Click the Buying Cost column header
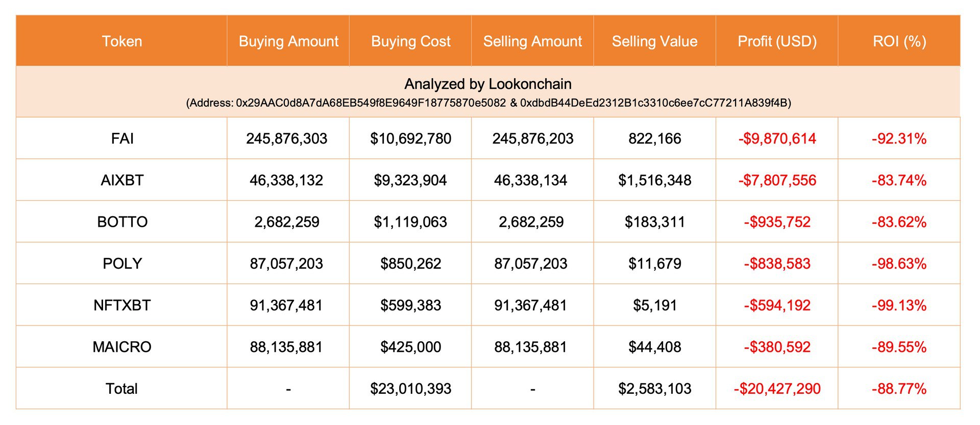The image size is (980, 425). (x=410, y=41)
